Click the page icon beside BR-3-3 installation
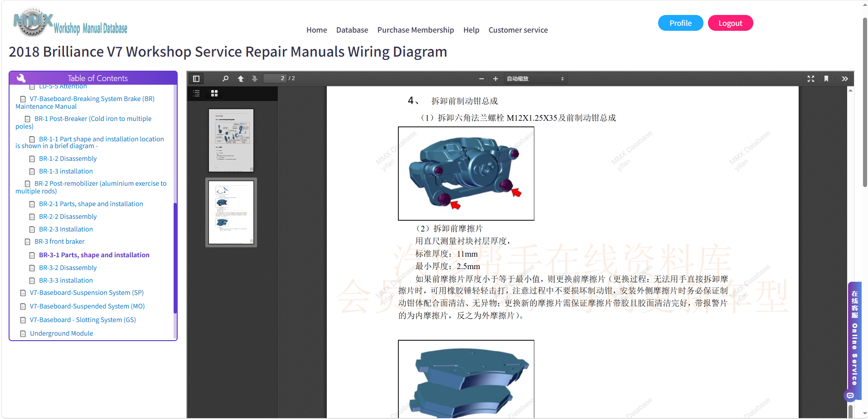 point(32,281)
